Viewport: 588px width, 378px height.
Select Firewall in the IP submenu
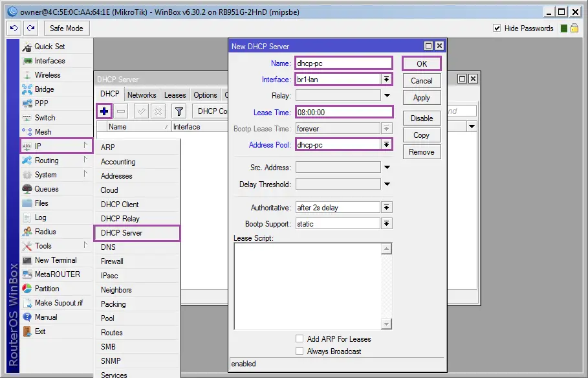tap(137, 261)
